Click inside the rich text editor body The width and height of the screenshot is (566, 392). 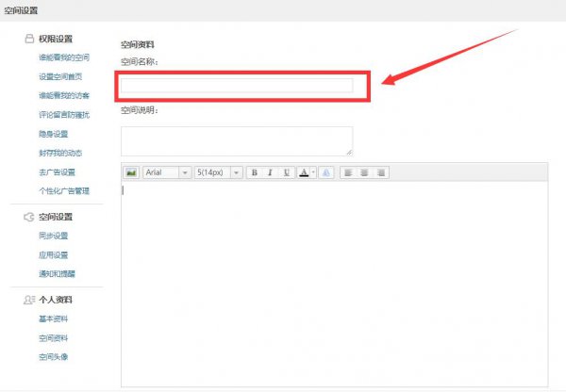[334, 285]
